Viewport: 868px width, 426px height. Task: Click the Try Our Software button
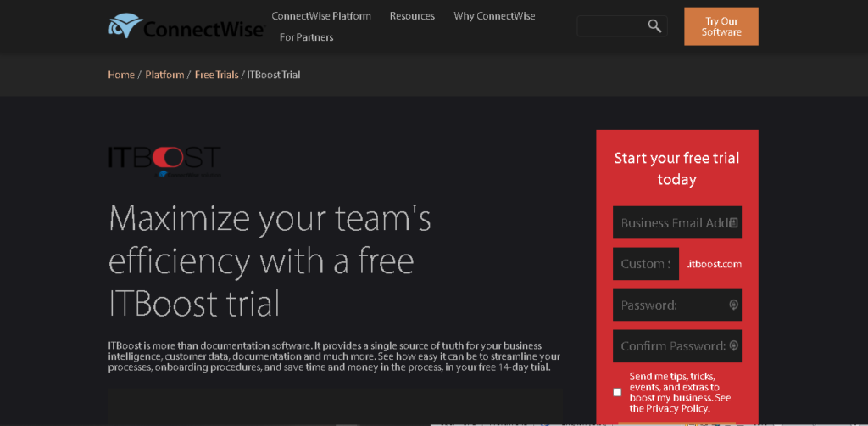721,26
